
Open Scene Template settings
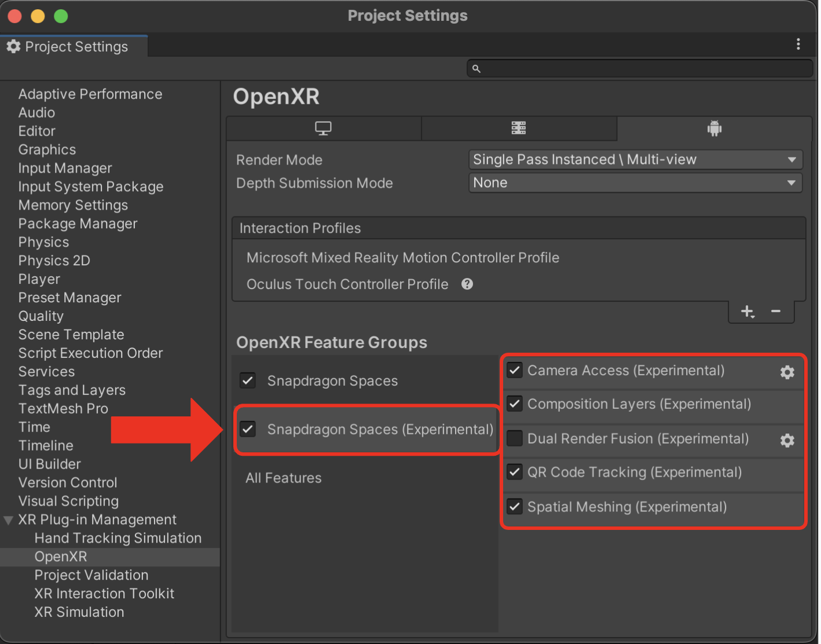71,335
